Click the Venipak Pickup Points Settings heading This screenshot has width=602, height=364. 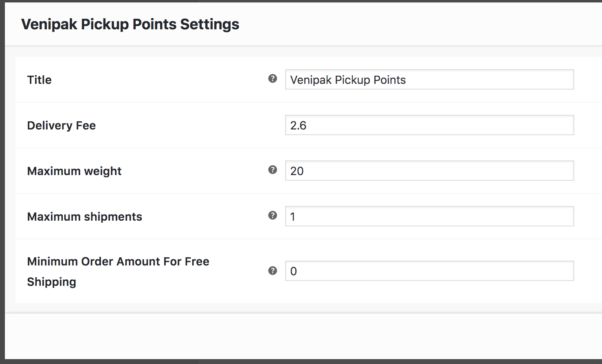coord(130,24)
